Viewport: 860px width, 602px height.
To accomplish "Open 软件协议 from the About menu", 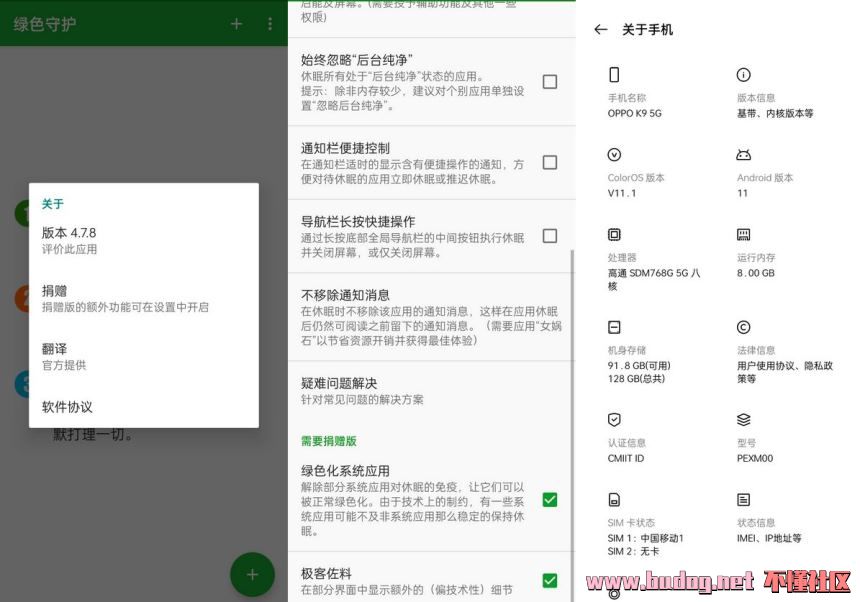I will point(143,407).
